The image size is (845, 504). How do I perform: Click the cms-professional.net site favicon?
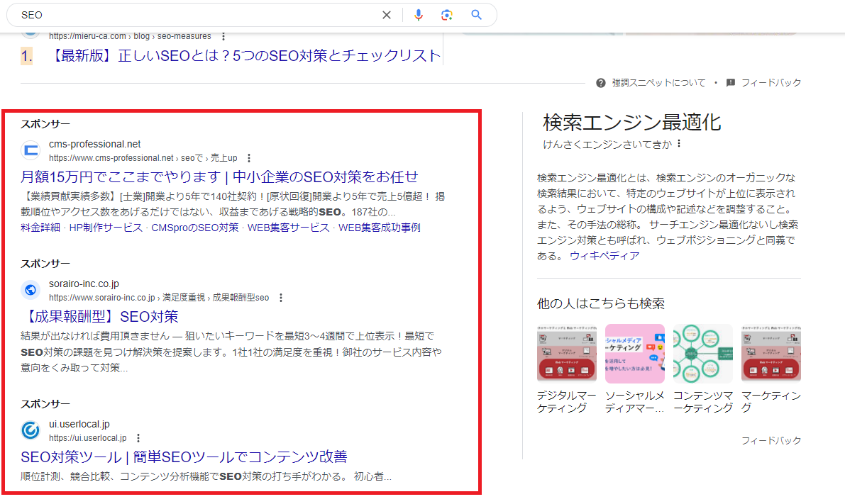pos(31,150)
